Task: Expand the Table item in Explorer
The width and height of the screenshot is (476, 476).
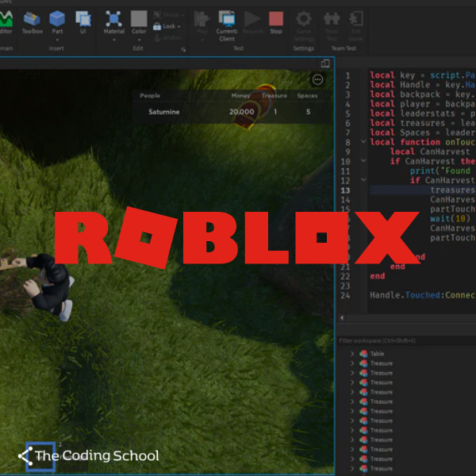Action: point(352,354)
